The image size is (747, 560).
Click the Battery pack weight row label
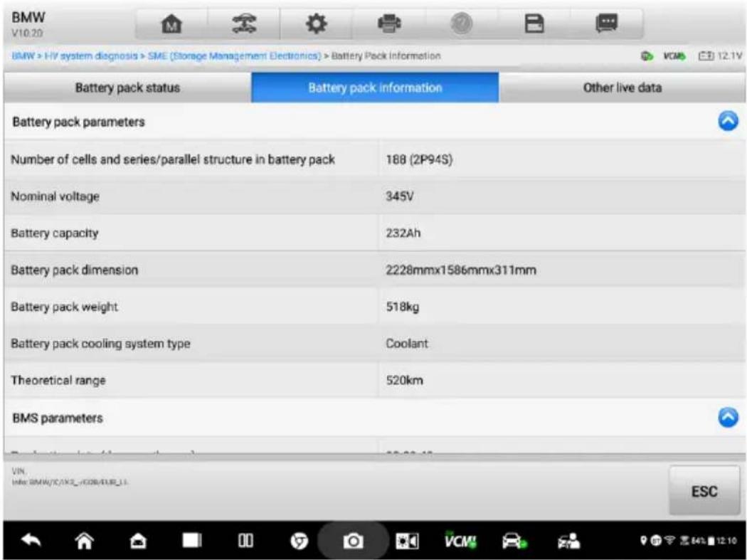click(x=64, y=307)
